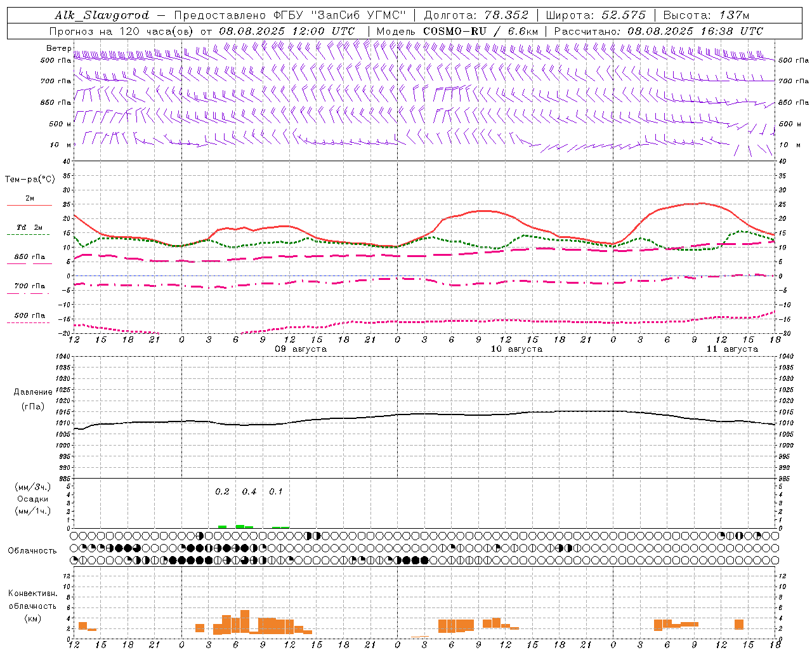
Task: Click the precipitation value 0.2
Action: pos(222,491)
